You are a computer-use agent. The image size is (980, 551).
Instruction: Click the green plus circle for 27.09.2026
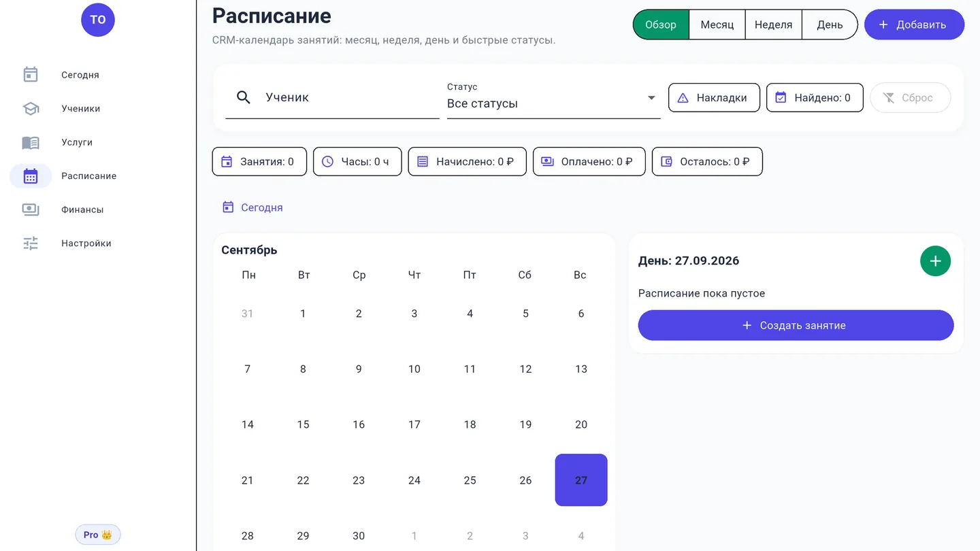tap(935, 261)
